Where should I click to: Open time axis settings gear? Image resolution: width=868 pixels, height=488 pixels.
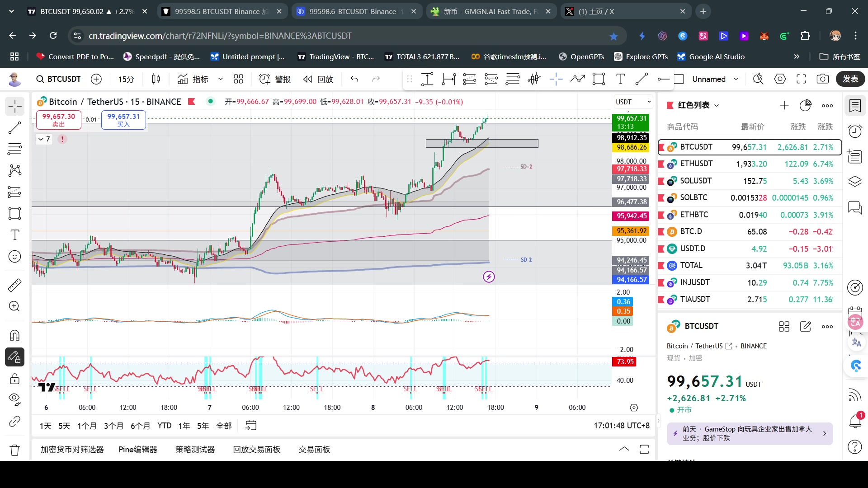point(634,408)
